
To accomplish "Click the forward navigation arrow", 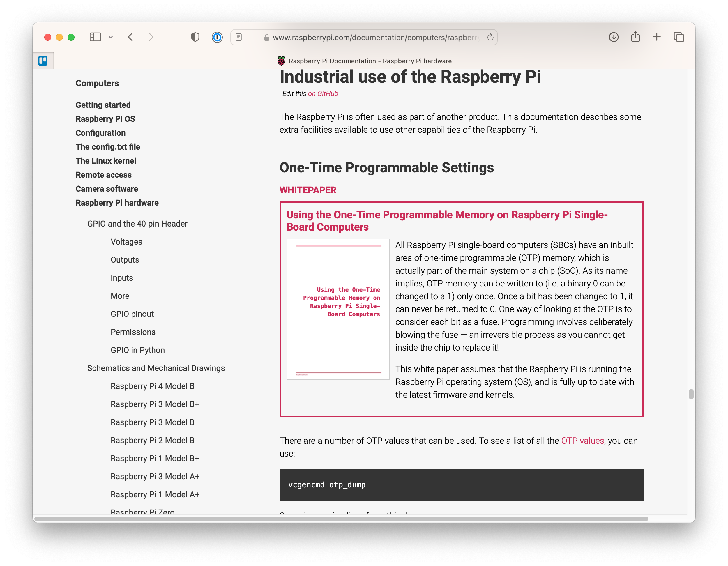I will (x=151, y=37).
